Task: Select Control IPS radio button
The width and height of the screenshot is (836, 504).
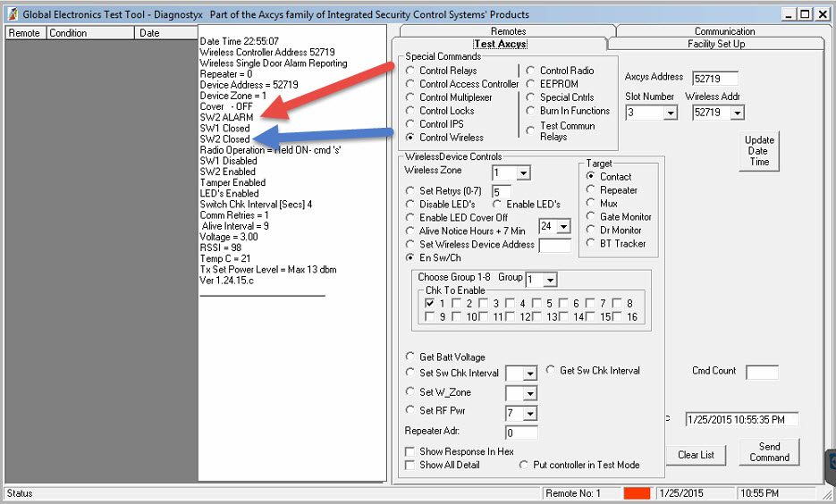Action: (410, 123)
